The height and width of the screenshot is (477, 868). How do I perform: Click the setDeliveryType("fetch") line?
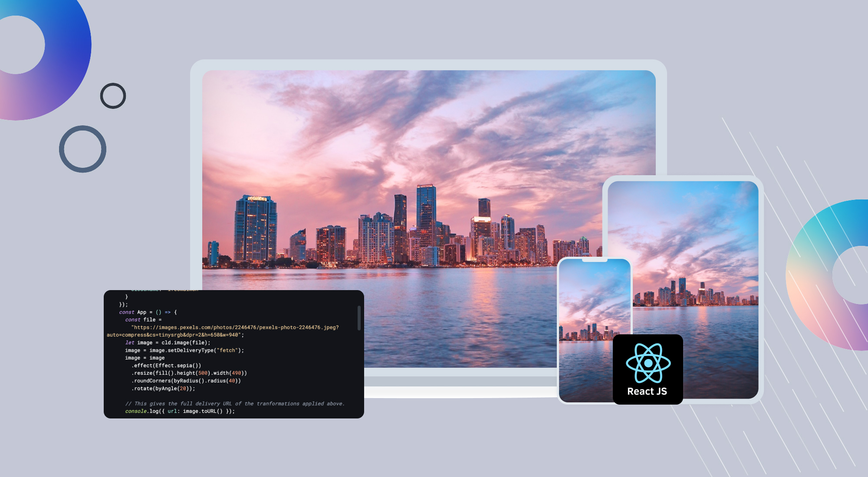(184, 350)
